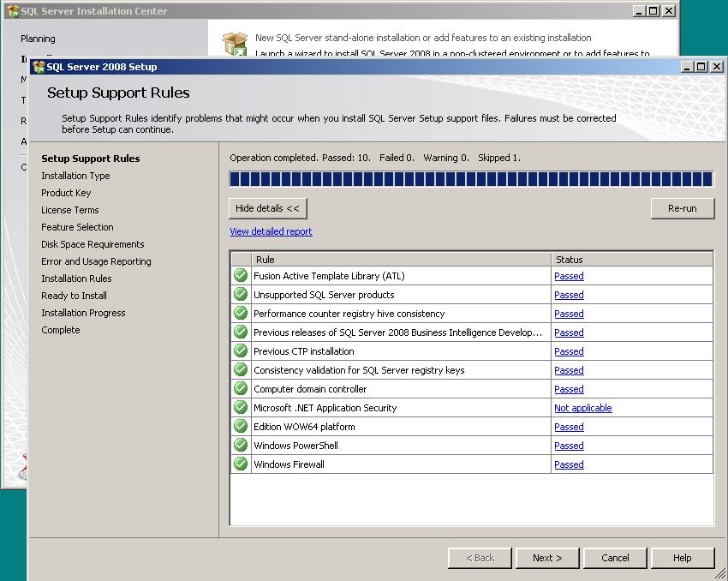
Task: Click the installation box icon in Installation Center
Action: tap(235, 44)
